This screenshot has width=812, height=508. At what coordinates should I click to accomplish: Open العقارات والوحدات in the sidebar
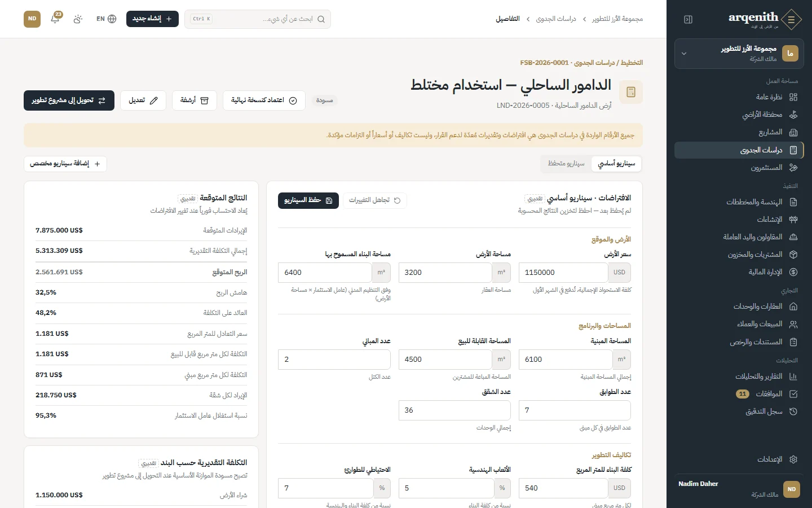(x=739, y=306)
